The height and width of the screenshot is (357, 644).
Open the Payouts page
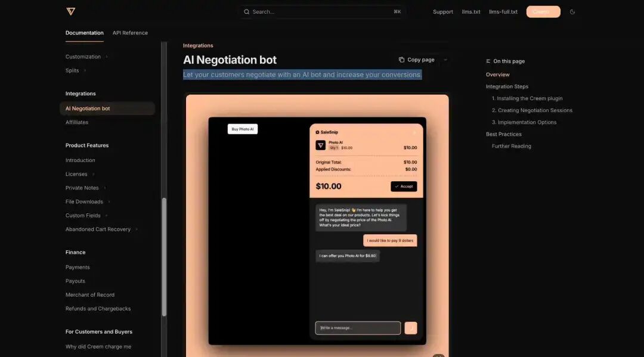pyautogui.click(x=75, y=281)
